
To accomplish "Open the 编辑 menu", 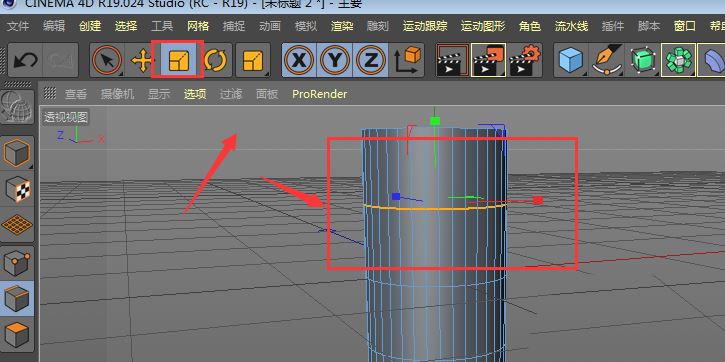I will coord(54,26).
